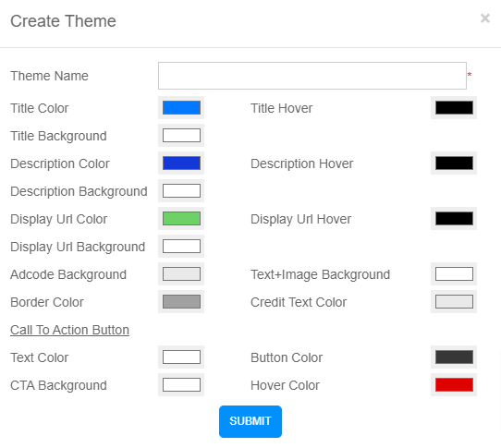
Task: Open the Text+Image Background swatch
Action: click(454, 274)
